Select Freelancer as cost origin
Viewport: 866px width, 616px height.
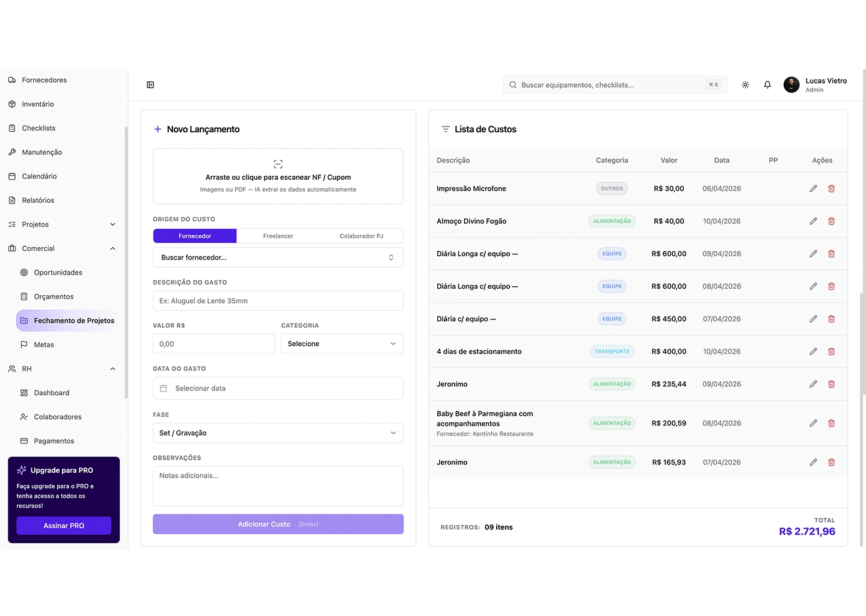[x=278, y=236]
